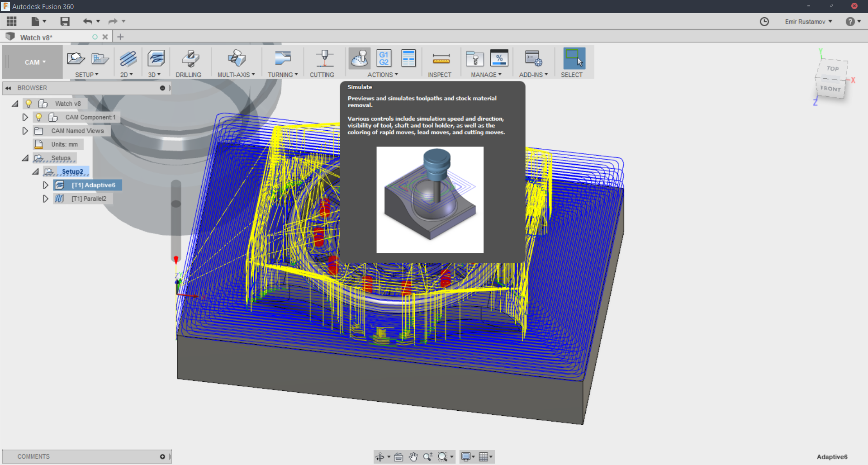Viewport: 868px width, 465px height.
Task: Click the TOP face of the ViewCube
Action: coord(832,69)
